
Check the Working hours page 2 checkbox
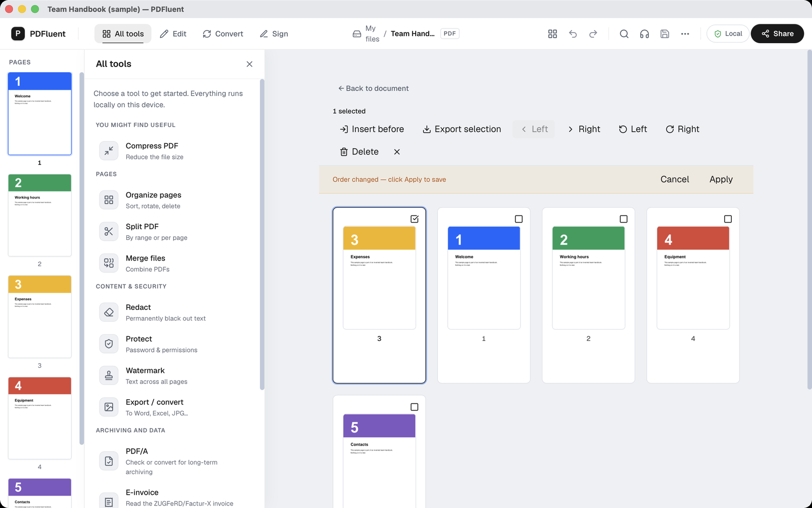pyautogui.click(x=624, y=219)
